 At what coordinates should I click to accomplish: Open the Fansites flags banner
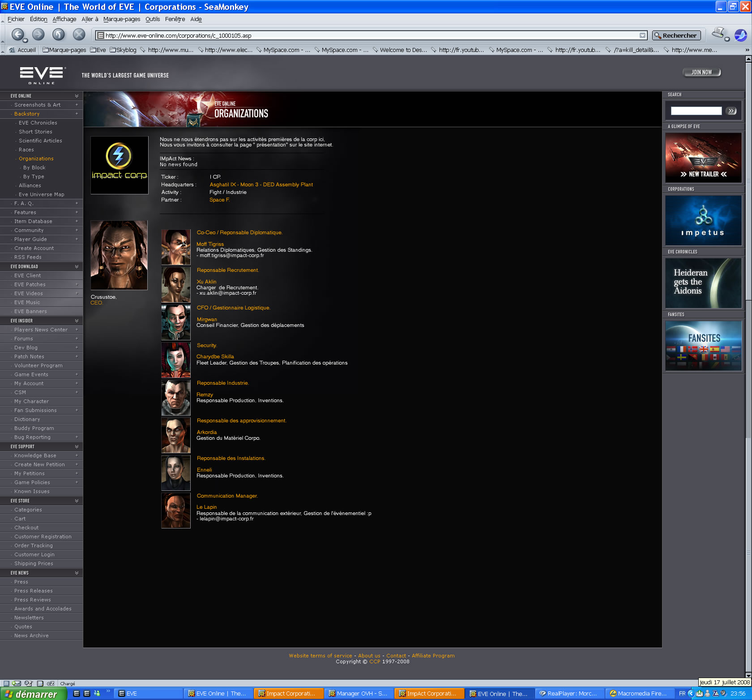pyautogui.click(x=703, y=346)
